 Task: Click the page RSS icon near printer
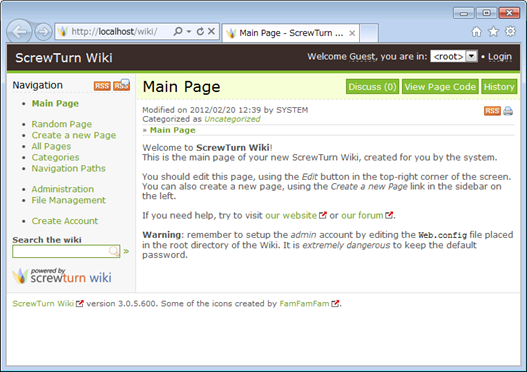[492, 111]
